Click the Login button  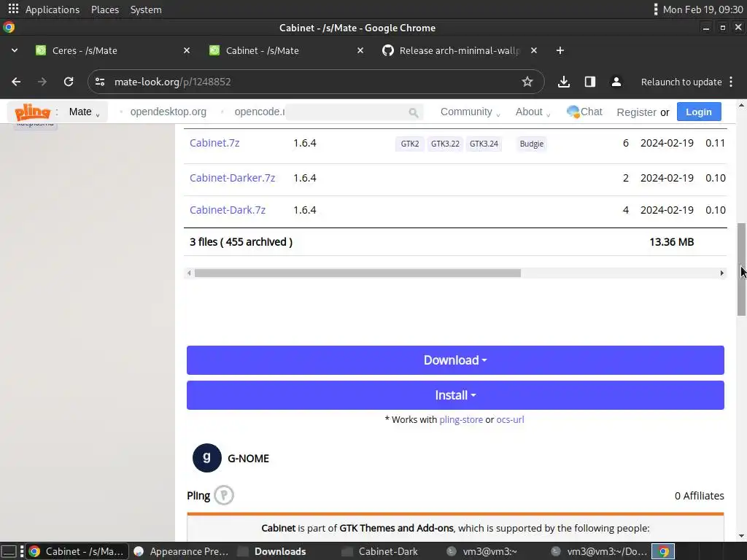pyautogui.click(x=699, y=112)
